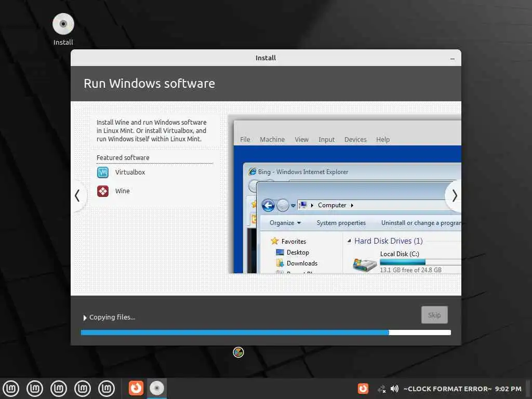Click the Install window title bar text

pyautogui.click(x=265, y=58)
